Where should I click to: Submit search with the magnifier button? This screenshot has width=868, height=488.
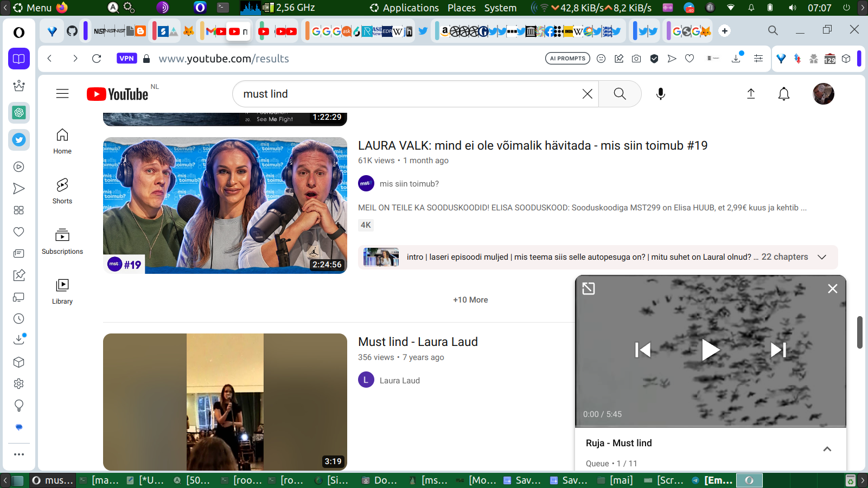(620, 94)
